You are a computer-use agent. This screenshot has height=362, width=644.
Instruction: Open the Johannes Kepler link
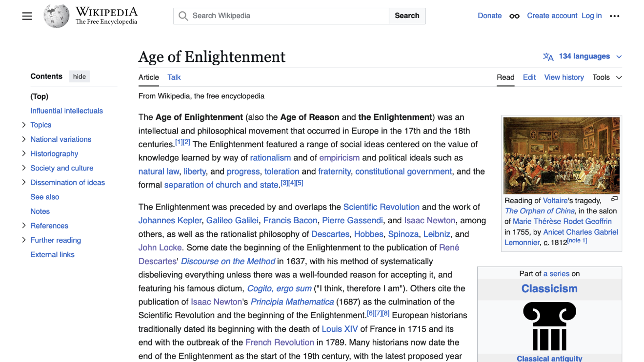pyautogui.click(x=170, y=221)
